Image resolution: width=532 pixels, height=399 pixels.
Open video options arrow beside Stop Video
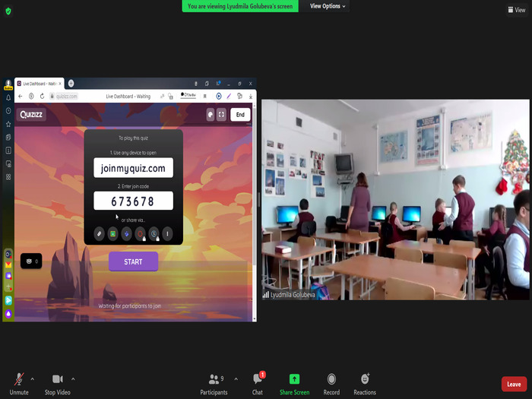[73, 379]
